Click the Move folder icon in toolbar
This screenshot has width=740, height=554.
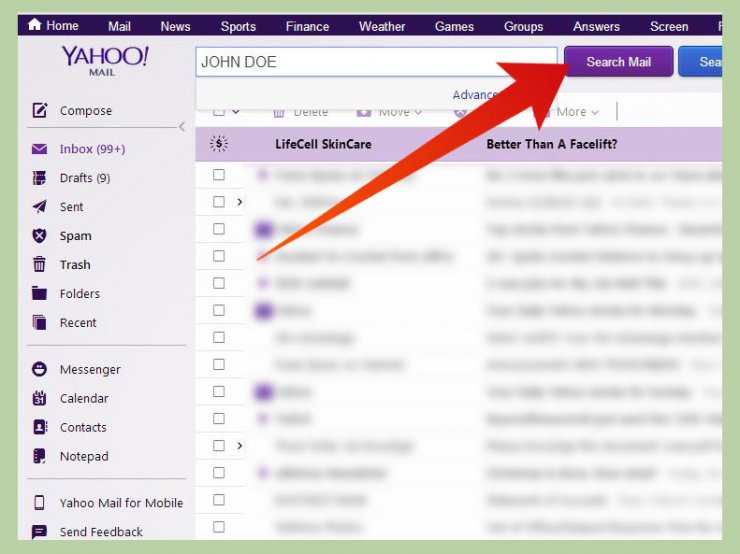coord(364,112)
